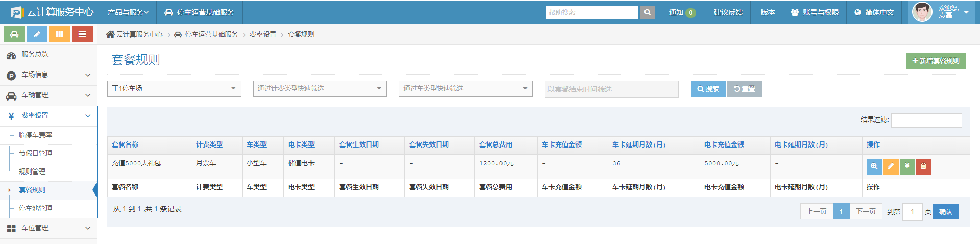980x244 pixels.
Task: Go to 节假日管理 page
Action: point(36,153)
